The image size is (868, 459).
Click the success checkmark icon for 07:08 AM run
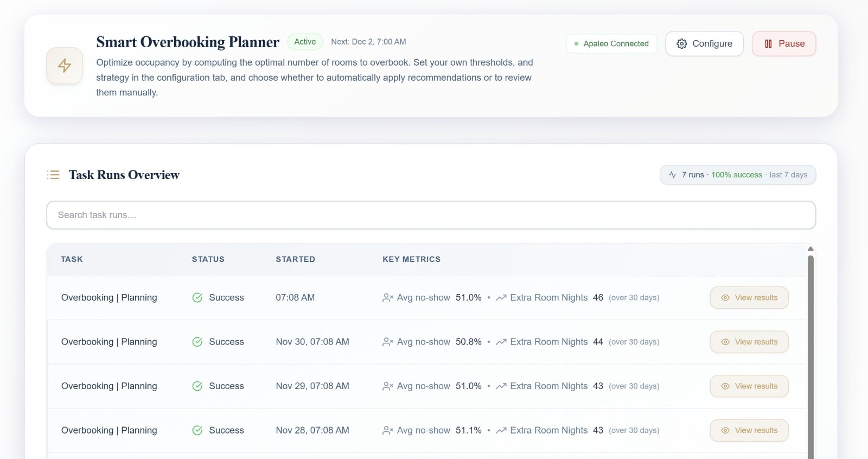(197, 297)
